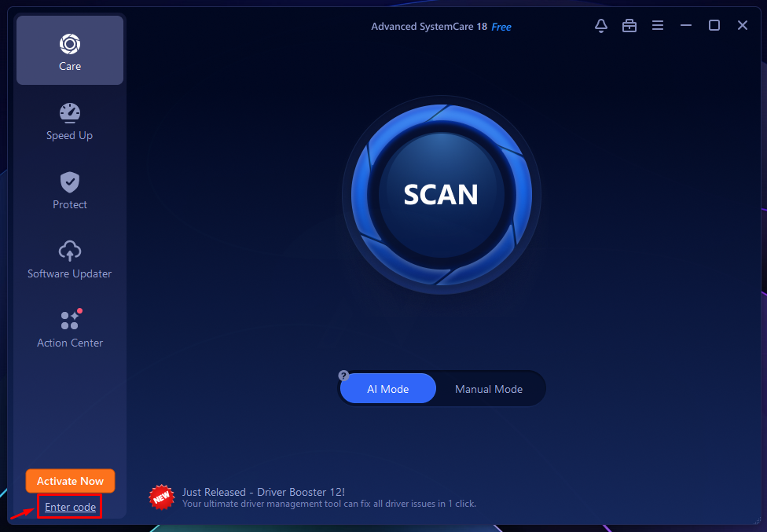Open Software Updater cloud section

pyautogui.click(x=69, y=260)
